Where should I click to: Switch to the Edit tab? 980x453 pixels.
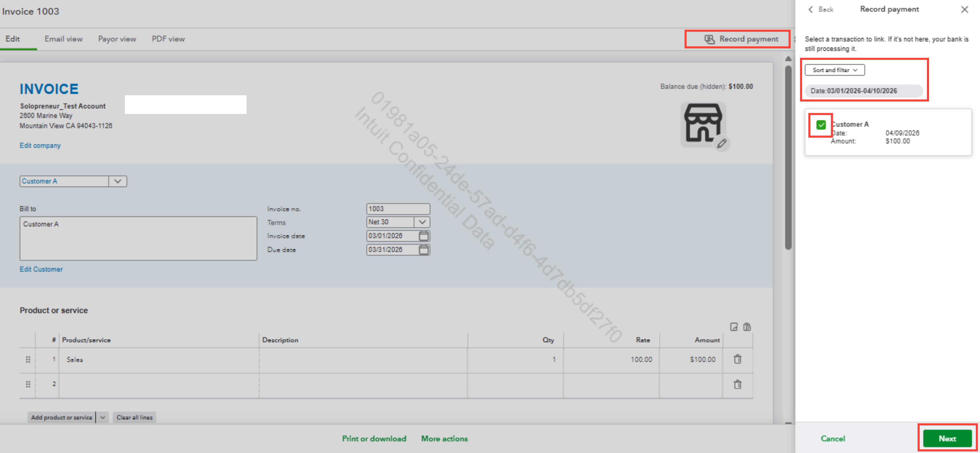pyautogui.click(x=12, y=39)
